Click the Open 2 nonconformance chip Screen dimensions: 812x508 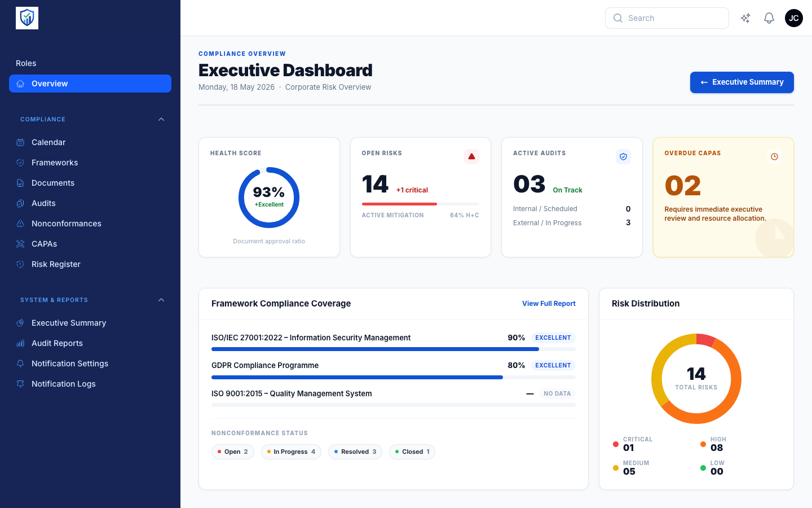tap(233, 452)
